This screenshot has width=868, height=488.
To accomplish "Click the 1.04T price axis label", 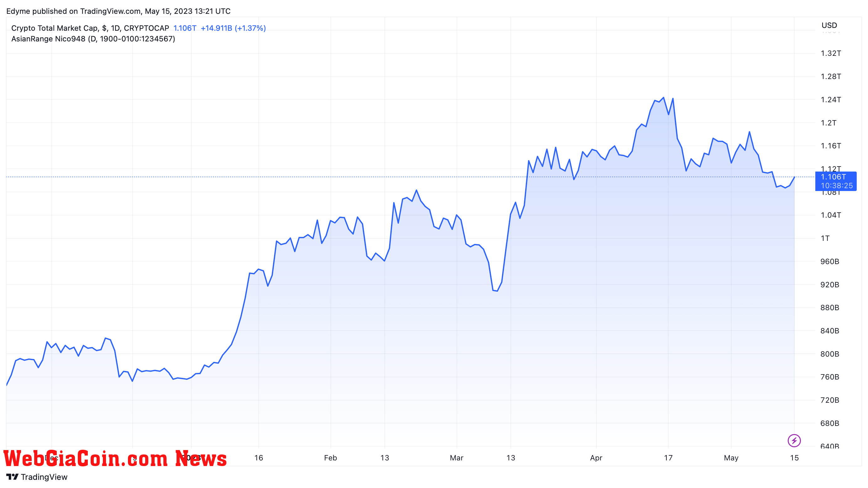I will pos(831,215).
